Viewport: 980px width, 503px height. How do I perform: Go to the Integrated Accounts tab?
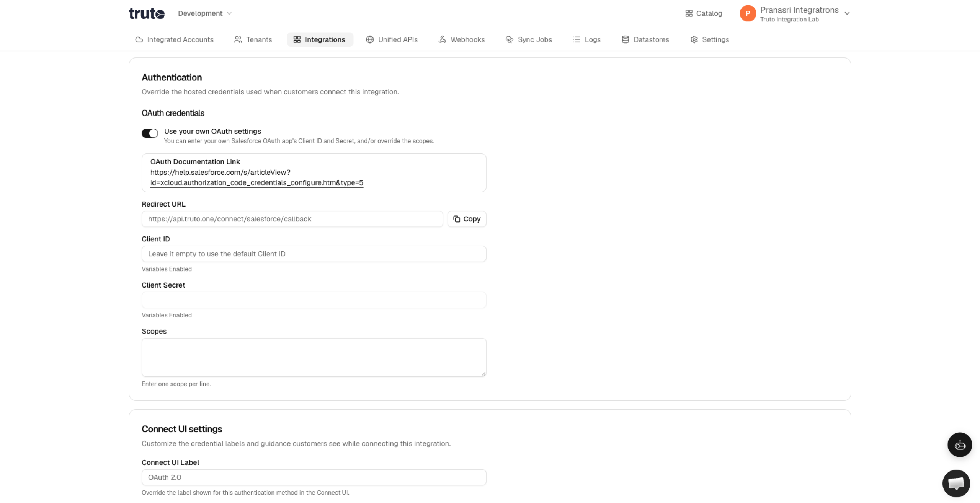174,39
